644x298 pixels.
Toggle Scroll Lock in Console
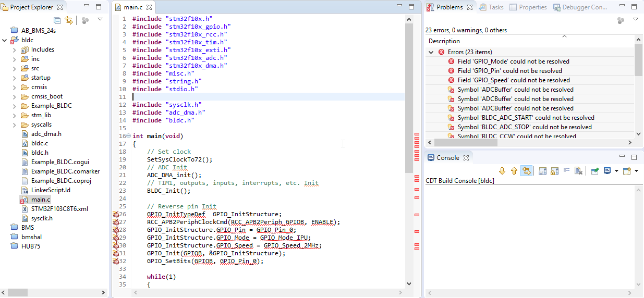(554, 171)
